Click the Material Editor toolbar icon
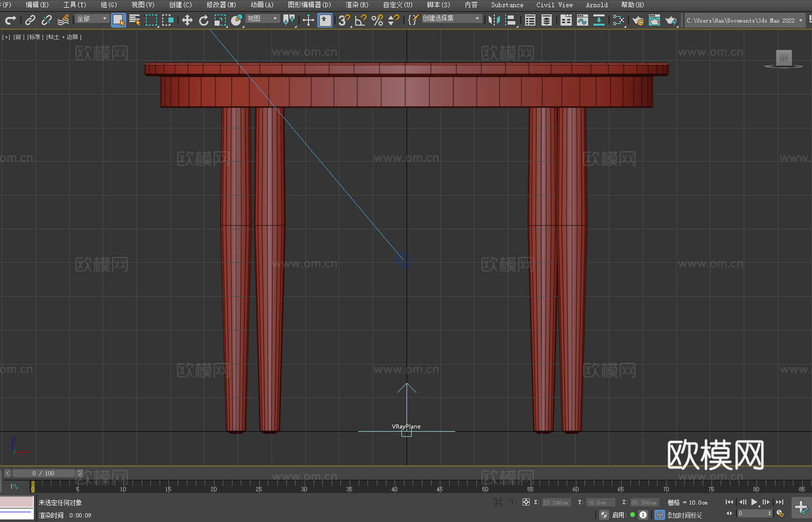The height and width of the screenshot is (522, 812). (x=618, y=20)
